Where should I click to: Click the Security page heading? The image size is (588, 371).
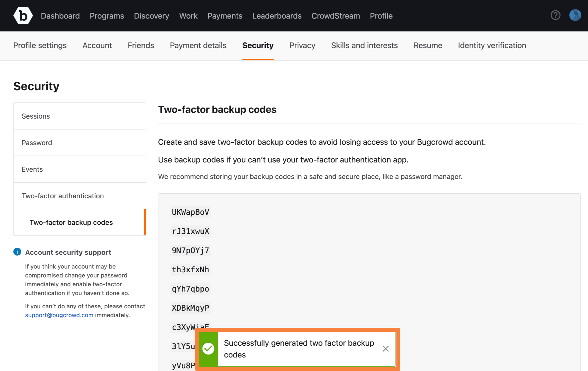[x=36, y=86]
